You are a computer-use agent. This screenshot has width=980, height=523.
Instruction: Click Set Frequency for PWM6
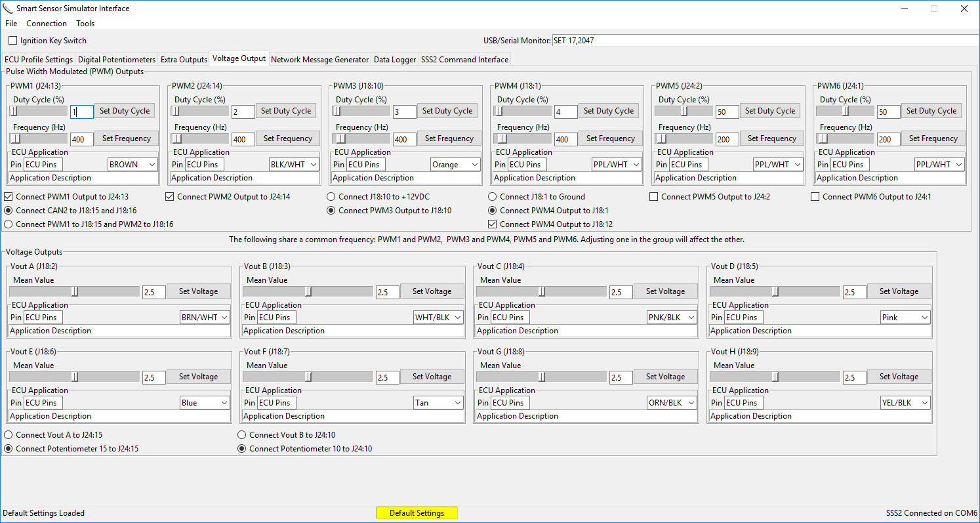click(933, 138)
